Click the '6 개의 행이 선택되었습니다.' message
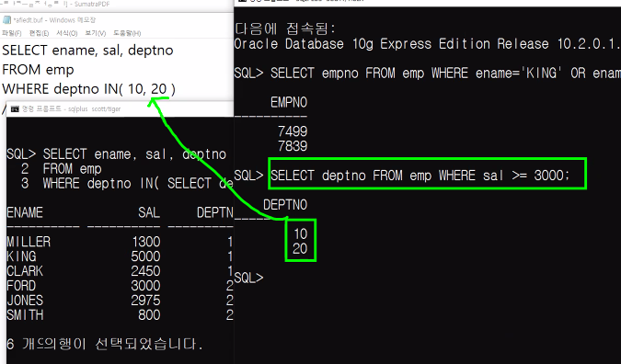 pos(105,344)
